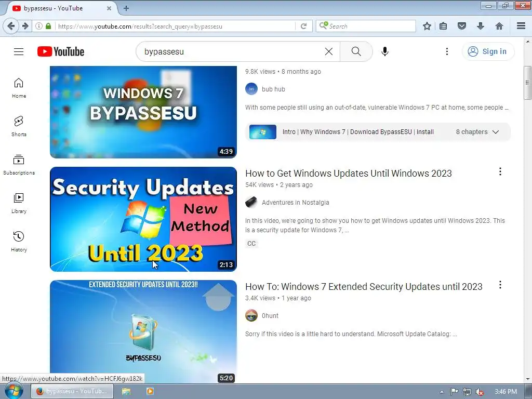Reload the page with refresh icon
The height and width of the screenshot is (399, 532).
(x=303, y=26)
